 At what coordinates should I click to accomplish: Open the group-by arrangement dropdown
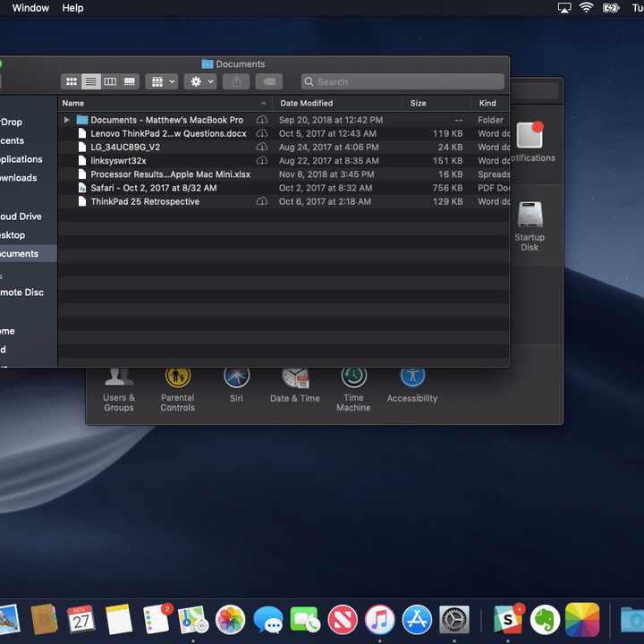162,81
